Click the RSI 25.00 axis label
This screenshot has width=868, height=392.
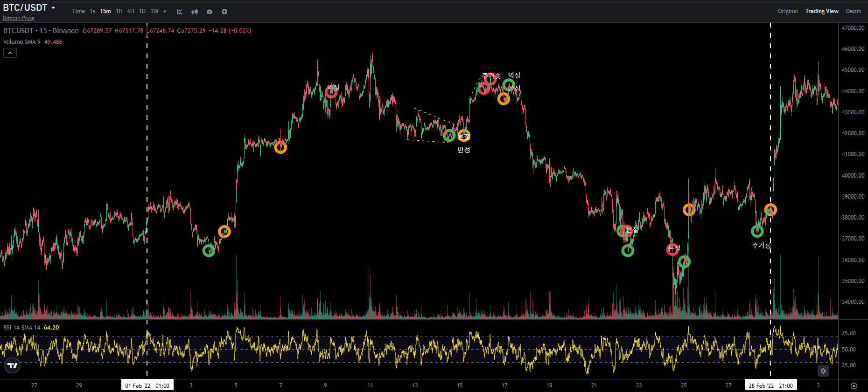click(848, 365)
